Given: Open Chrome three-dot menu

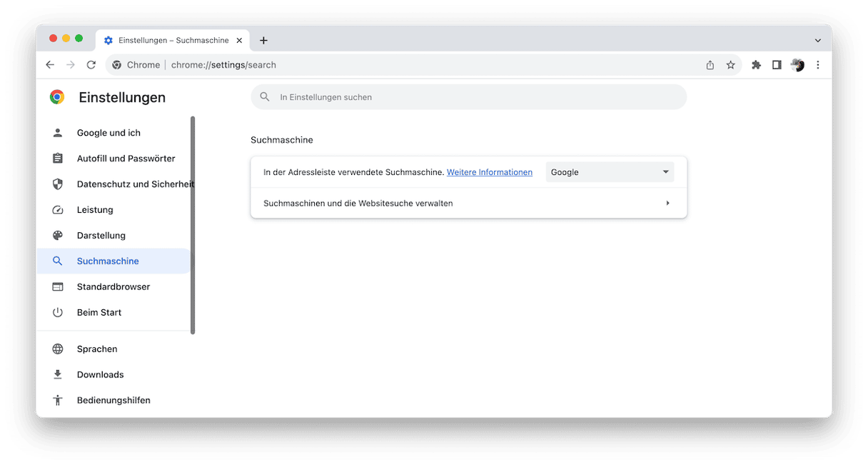Looking at the screenshot, I should [818, 65].
